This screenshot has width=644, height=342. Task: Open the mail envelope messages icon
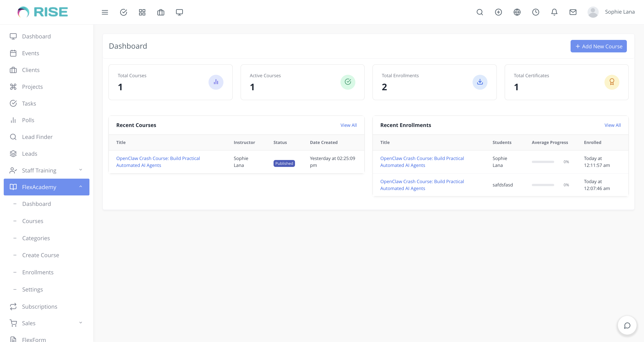[573, 12]
